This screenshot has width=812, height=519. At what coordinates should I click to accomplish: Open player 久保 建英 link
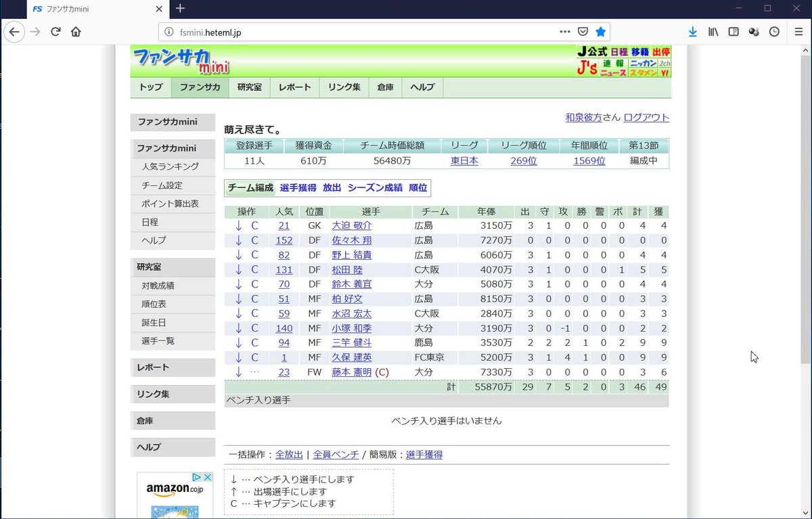[352, 357]
